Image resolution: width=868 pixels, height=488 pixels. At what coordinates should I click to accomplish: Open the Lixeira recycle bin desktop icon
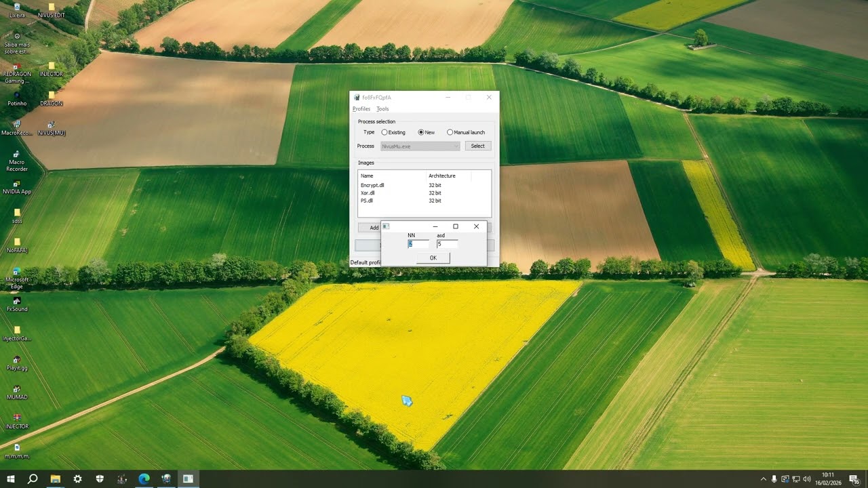(17, 9)
